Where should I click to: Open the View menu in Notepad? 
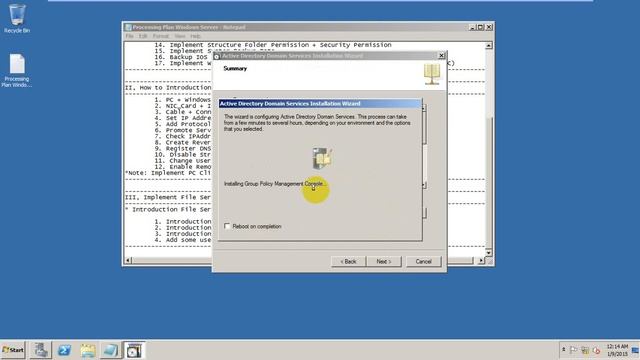point(180,36)
